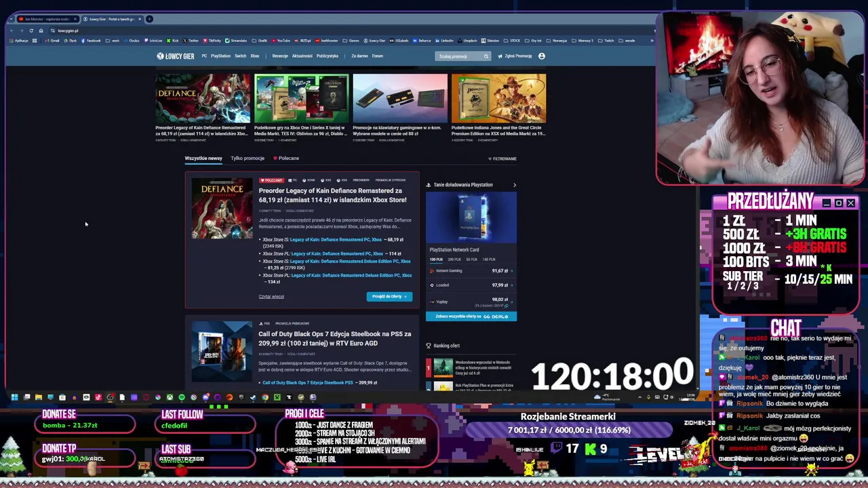Open the Windows Start menu
868x488 pixels.
pyautogui.click(x=14, y=397)
